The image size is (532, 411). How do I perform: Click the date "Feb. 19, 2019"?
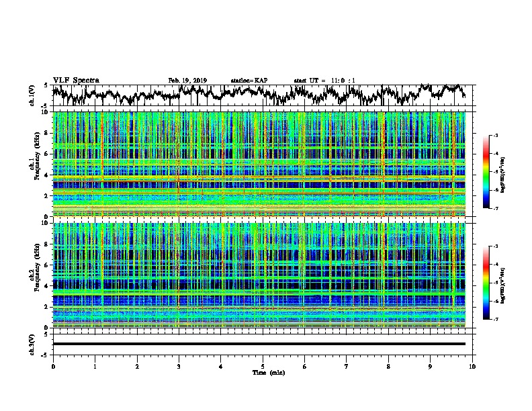(x=187, y=81)
